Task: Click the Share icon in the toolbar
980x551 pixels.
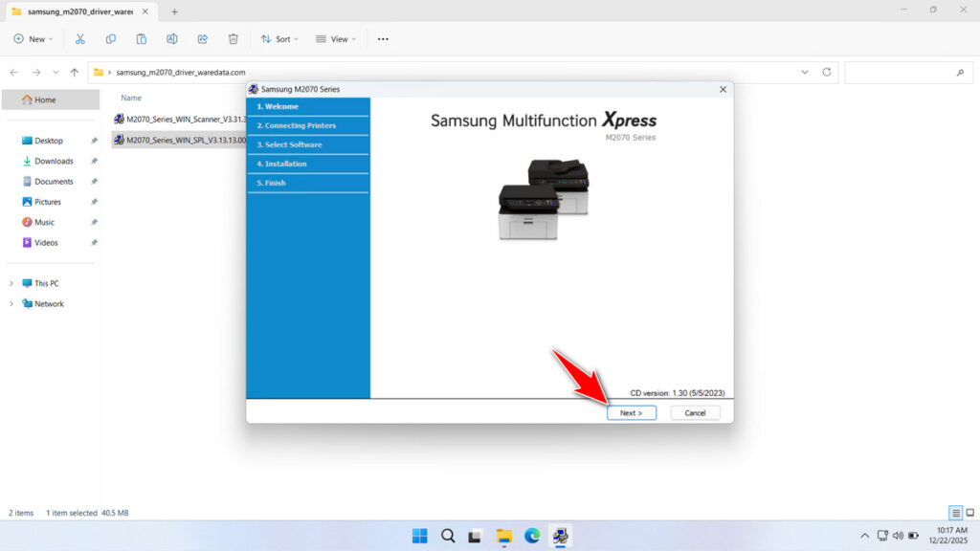Action: point(202,38)
